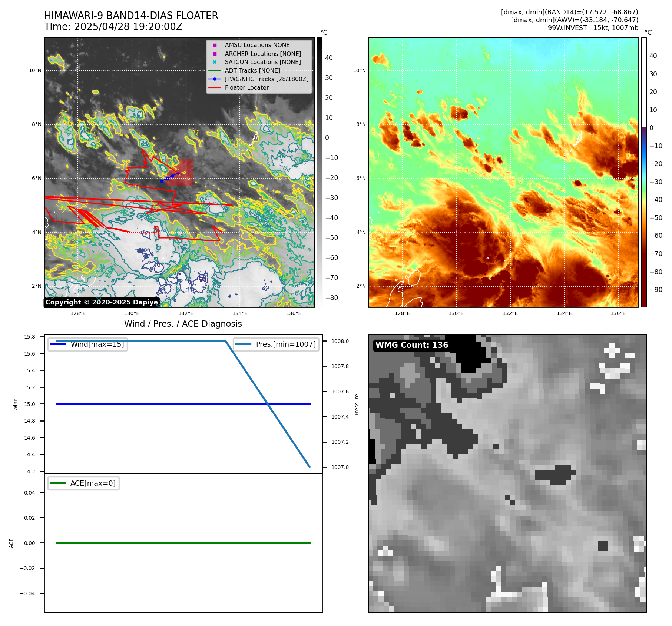The height and width of the screenshot is (626, 672).
Task: Click the 10°N label on the grayscale map
Action: point(35,70)
